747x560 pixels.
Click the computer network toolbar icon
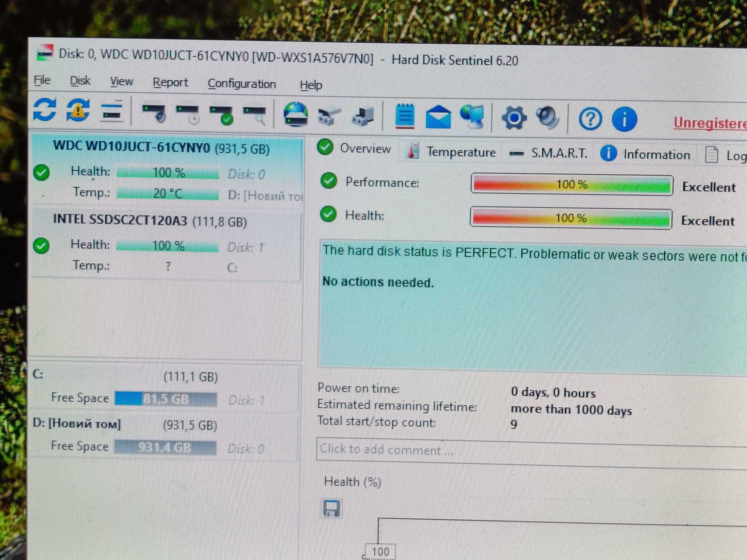coord(363,117)
